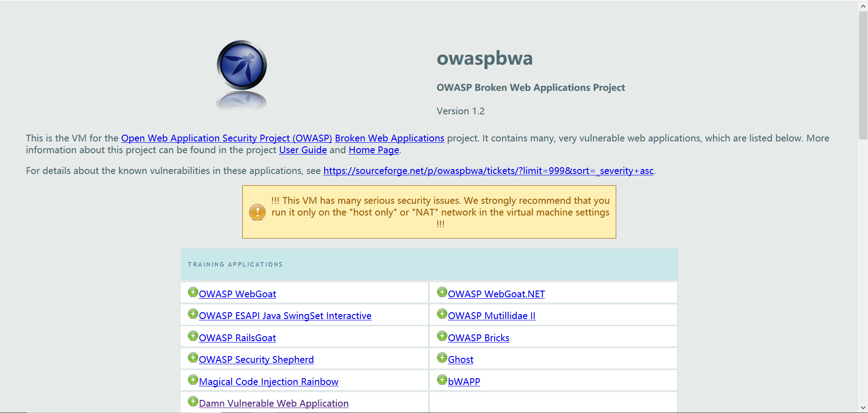Expand plus icon beside Damn Vulnerable Web Application

193,402
